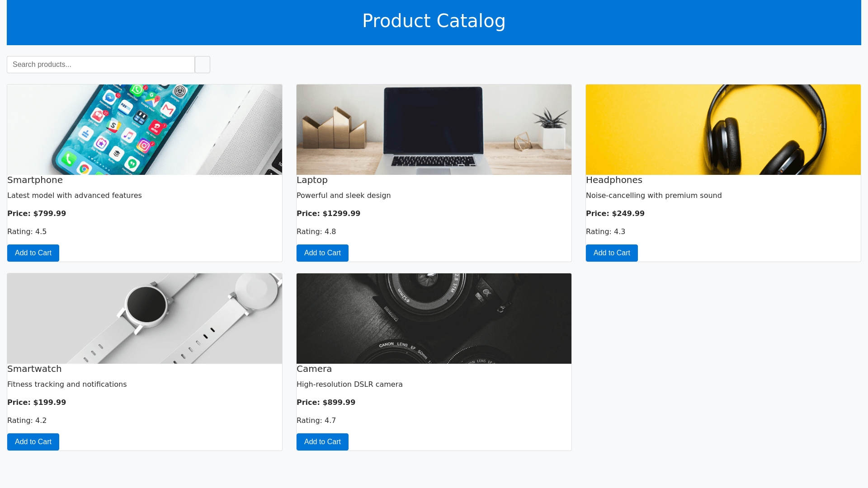
Task: Click the search products input field
Action: click(101, 65)
